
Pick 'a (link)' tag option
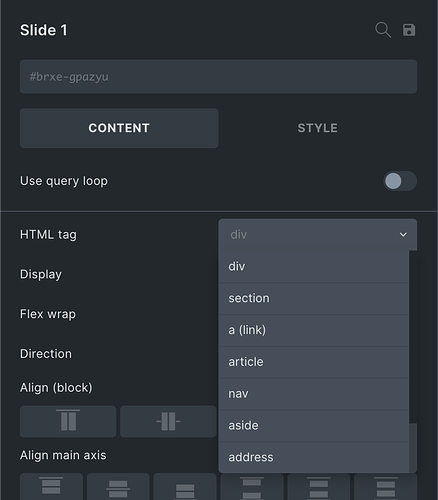tap(314, 330)
